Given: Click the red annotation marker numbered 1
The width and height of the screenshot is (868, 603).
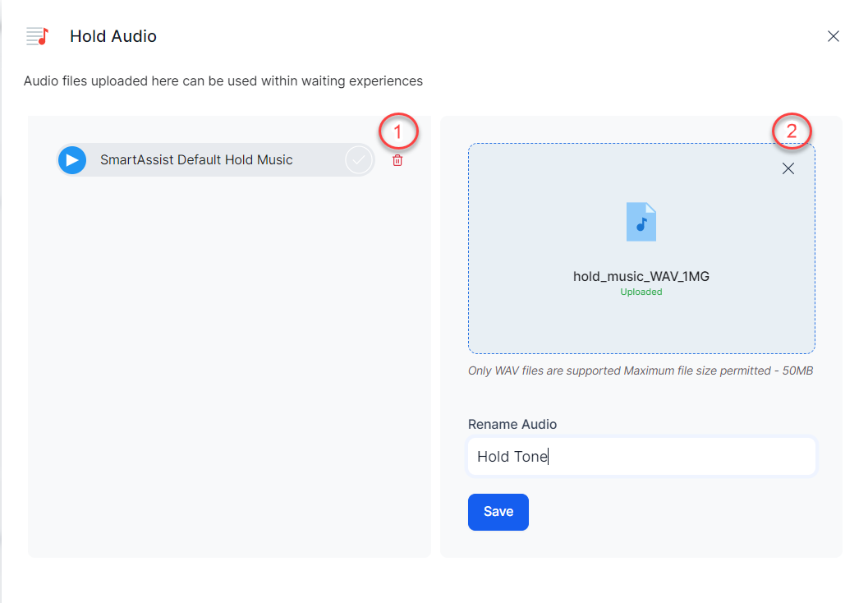Looking at the screenshot, I should click(x=398, y=131).
